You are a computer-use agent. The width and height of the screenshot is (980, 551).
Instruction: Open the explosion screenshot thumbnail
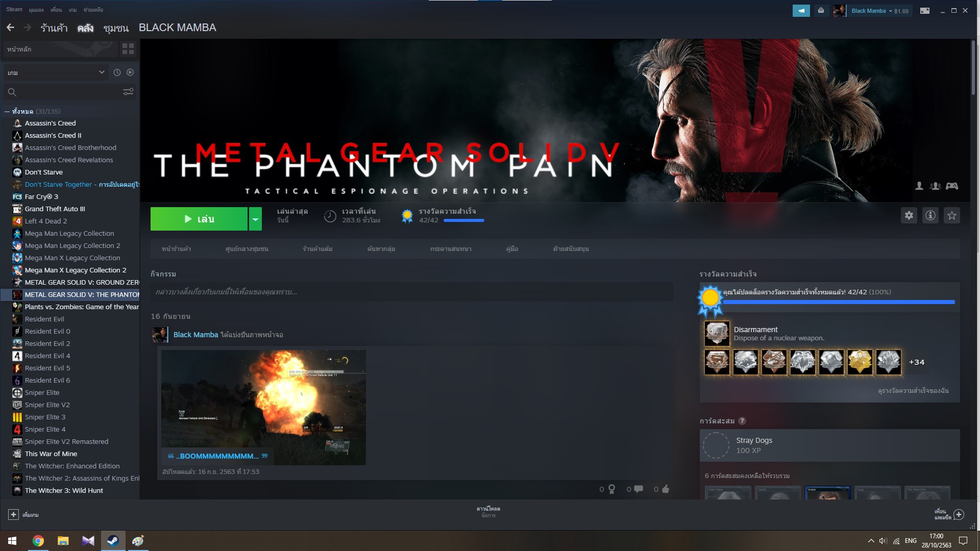point(263,407)
